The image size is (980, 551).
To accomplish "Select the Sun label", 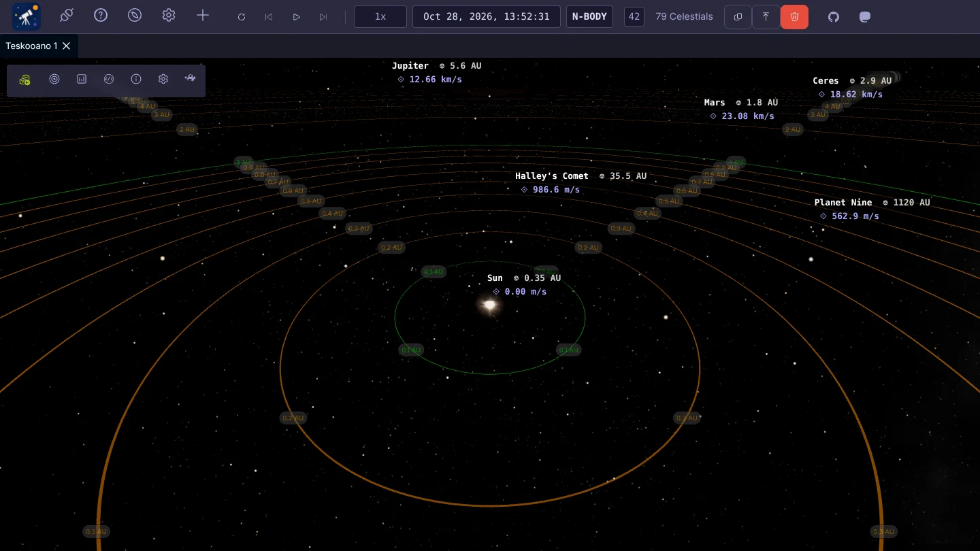I will [495, 278].
